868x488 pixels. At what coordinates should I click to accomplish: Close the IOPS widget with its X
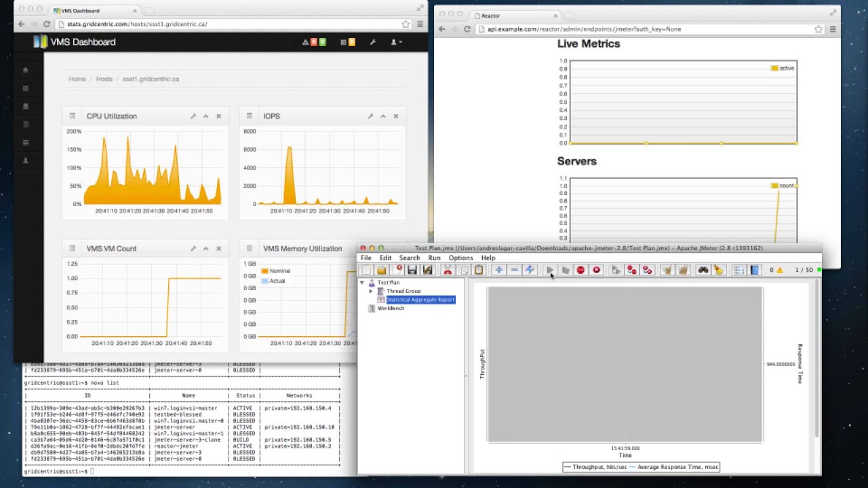396,117
